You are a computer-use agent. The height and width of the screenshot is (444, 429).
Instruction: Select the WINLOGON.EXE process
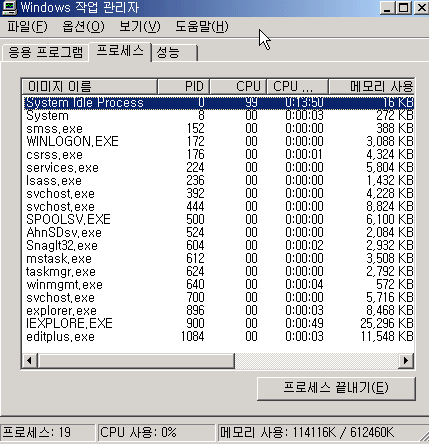click(218, 142)
